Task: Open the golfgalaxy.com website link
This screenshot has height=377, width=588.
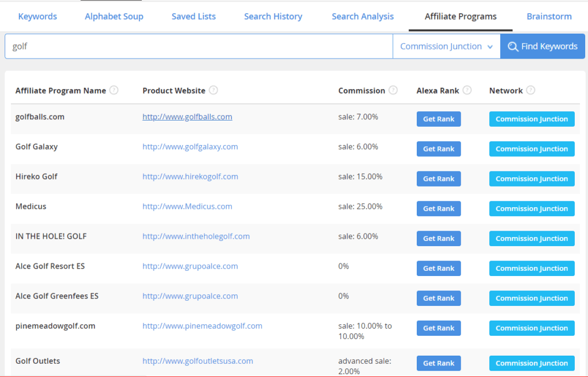Action: click(x=190, y=146)
